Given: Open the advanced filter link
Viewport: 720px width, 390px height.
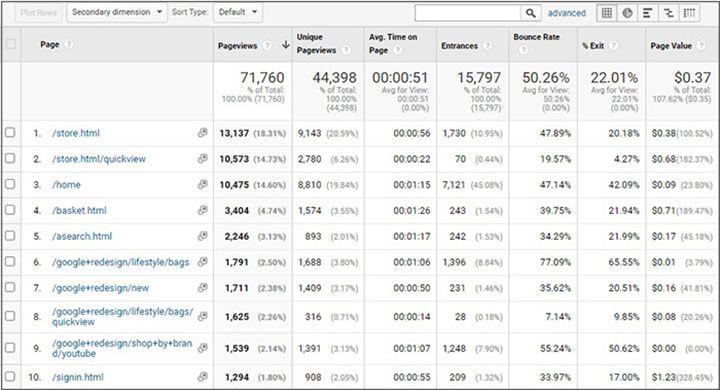Looking at the screenshot, I should click(567, 13).
